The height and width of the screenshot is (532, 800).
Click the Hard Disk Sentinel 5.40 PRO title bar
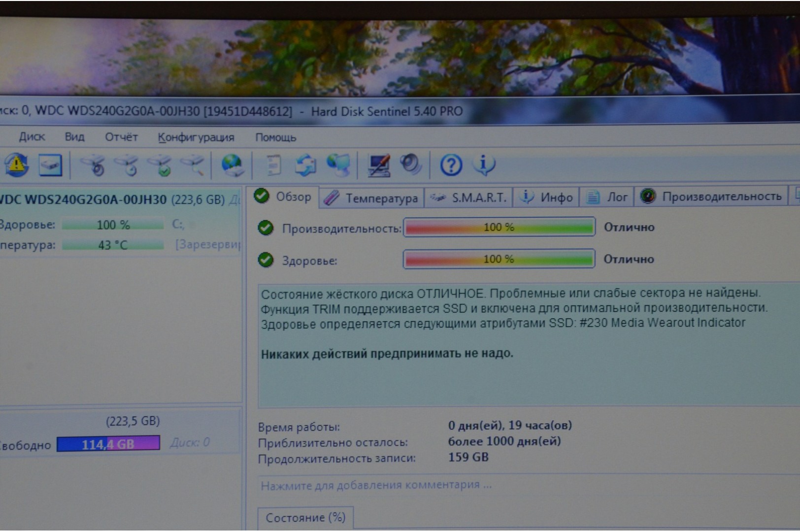tap(387, 111)
